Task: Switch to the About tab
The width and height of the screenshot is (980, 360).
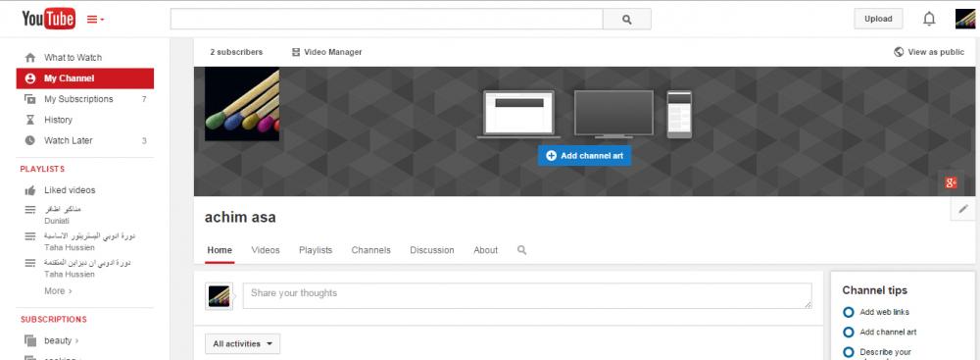Action: pos(486,250)
